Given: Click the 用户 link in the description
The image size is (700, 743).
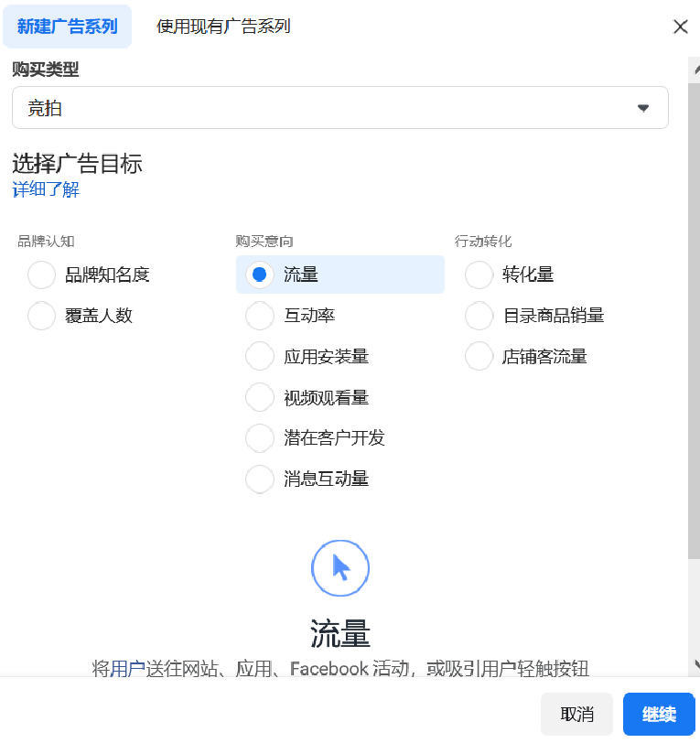Looking at the screenshot, I should tap(127, 669).
